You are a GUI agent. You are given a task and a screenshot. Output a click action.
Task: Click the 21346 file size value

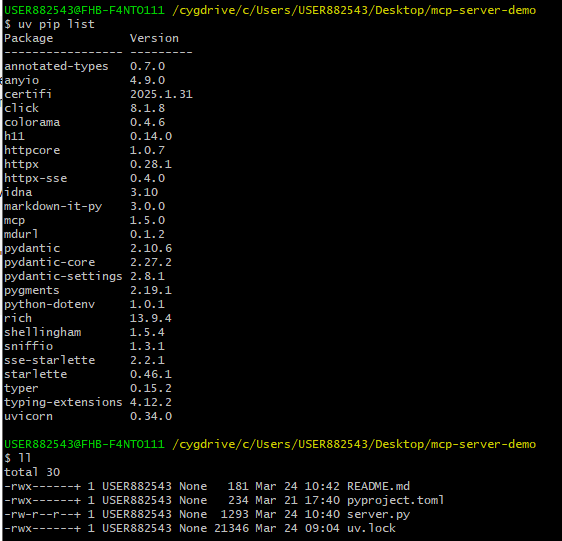pos(232,528)
